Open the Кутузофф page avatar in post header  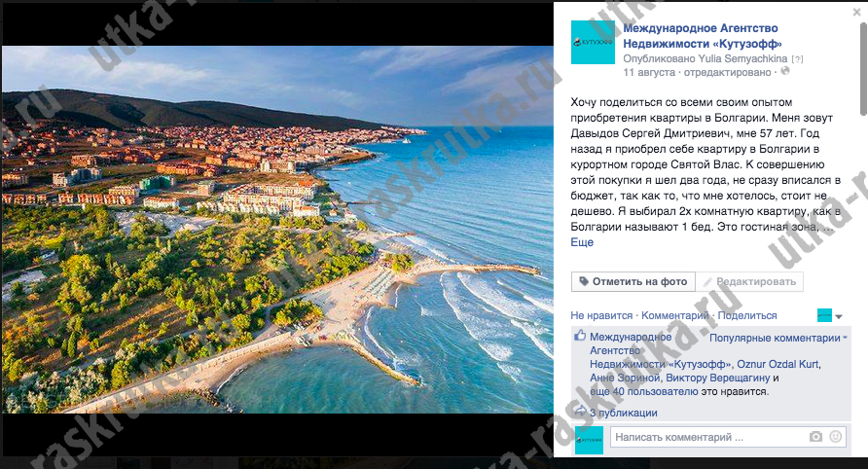(593, 43)
